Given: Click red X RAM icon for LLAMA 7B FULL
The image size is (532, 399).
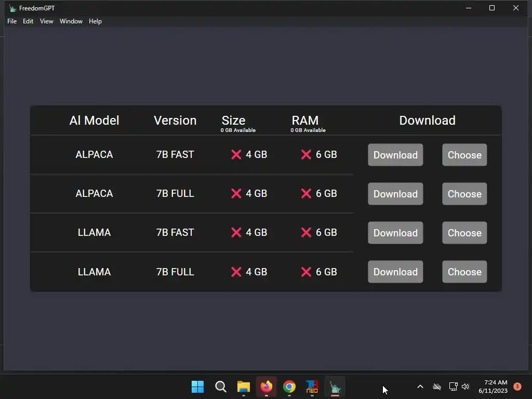Looking at the screenshot, I should (x=306, y=272).
